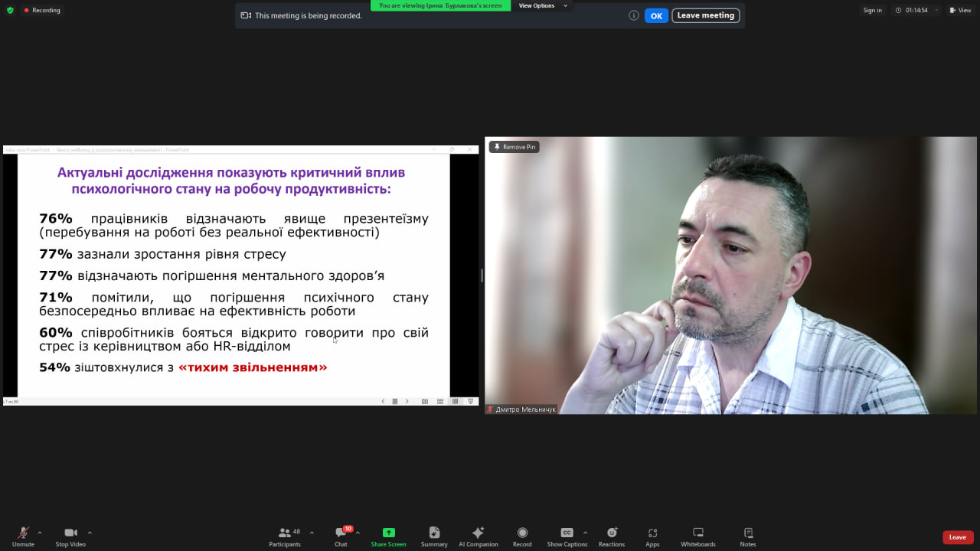The width and height of the screenshot is (980, 551).
Task: Open the Chat panel
Action: tap(341, 536)
